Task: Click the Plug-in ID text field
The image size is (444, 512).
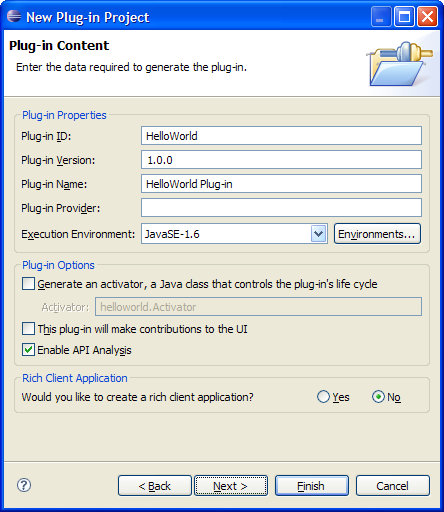Action: click(281, 136)
